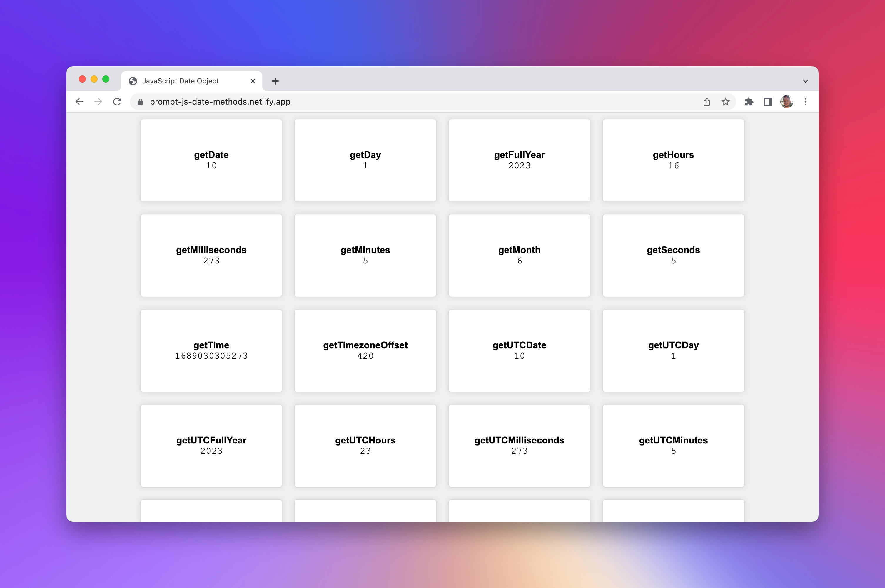885x588 pixels.
Task: Bookmark this page with star icon
Action: [x=725, y=102]
